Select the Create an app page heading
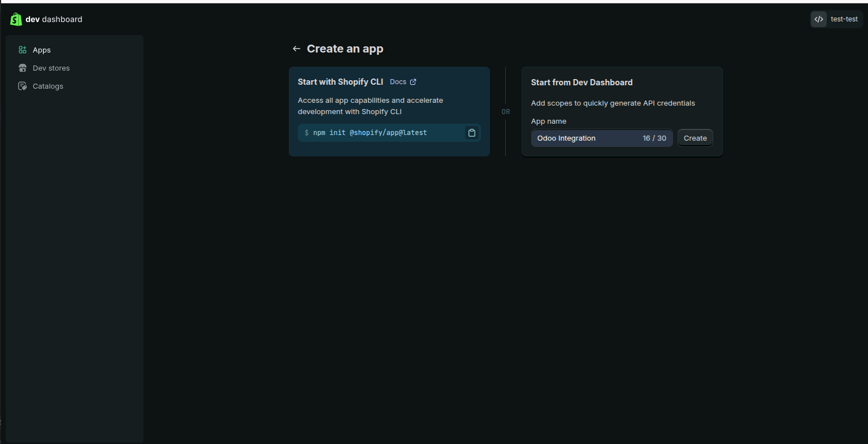Screen dimensions: 868x444 pos(345,49)
